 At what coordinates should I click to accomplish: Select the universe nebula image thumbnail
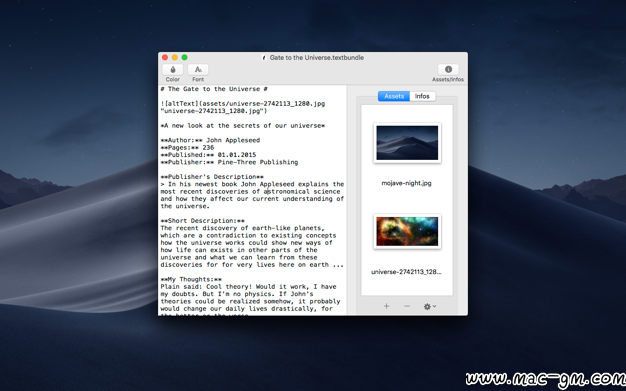pos(407,232)
